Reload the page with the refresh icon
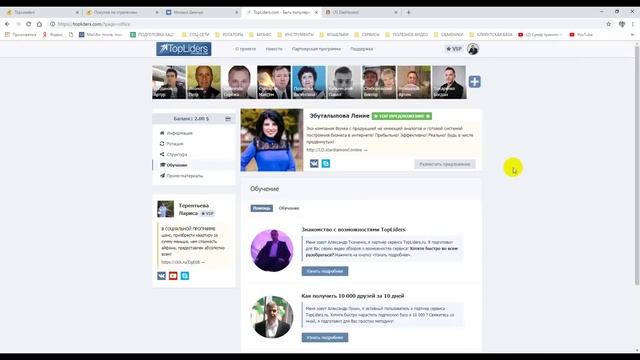 [x=29, y=24]
